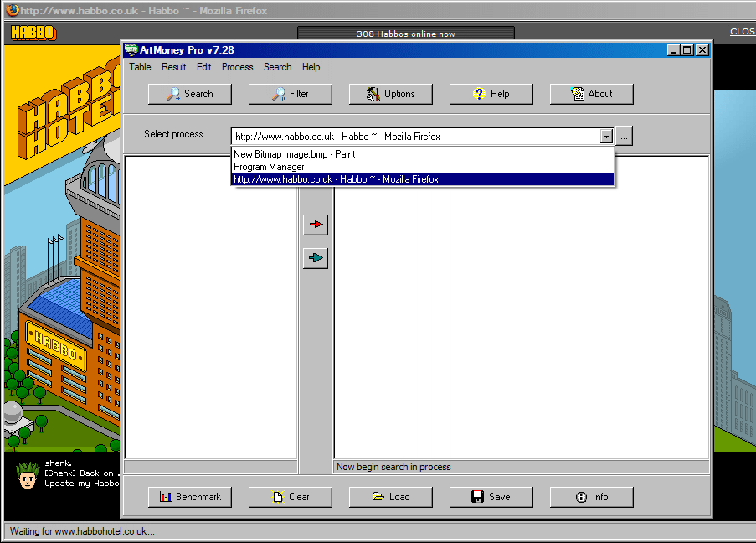Viewport: 756px width, 543px height.
Task: Click the Habbo logo in browser window
Action: point(33,33)
